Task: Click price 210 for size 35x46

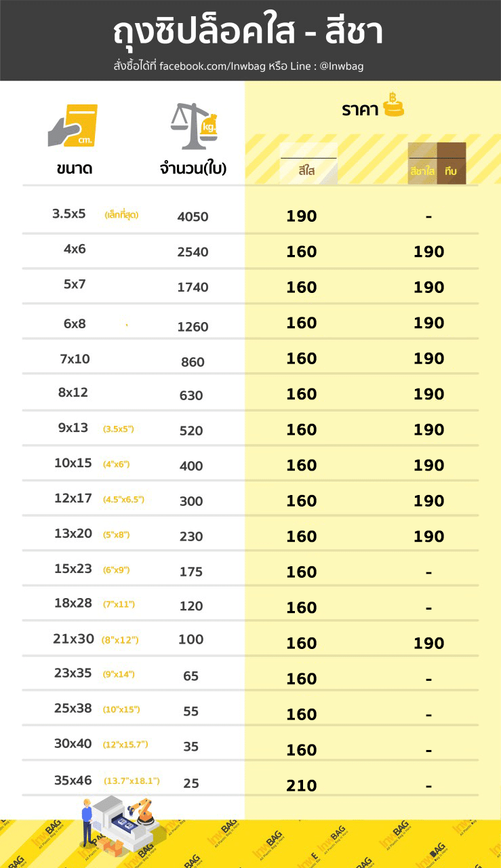Action: pyautogui.click(x=301, y=785)
